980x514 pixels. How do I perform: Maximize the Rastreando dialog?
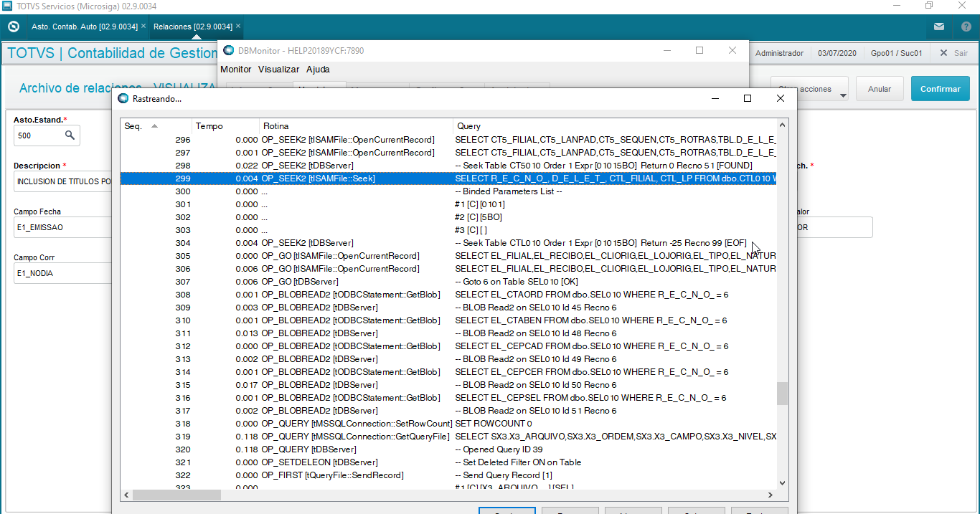click(x=747, y=98)
